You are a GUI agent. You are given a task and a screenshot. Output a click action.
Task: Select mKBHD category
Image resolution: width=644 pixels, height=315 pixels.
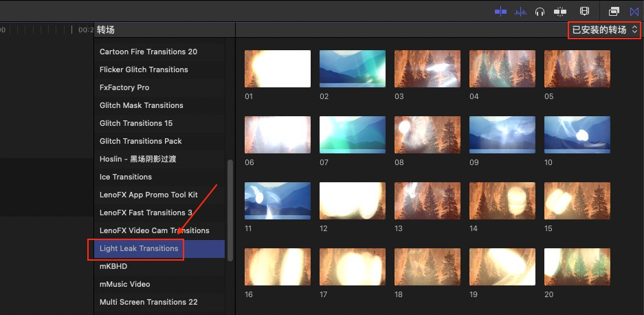pos(159,266)
